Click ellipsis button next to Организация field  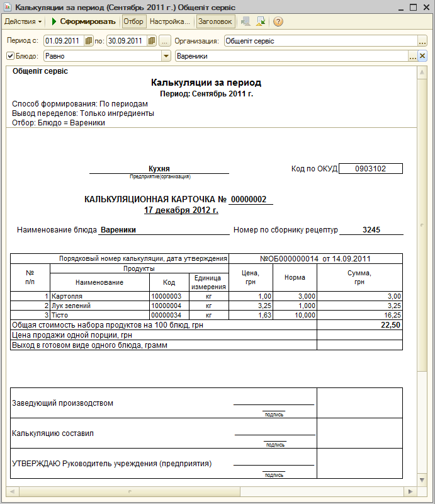click(422, 41)
